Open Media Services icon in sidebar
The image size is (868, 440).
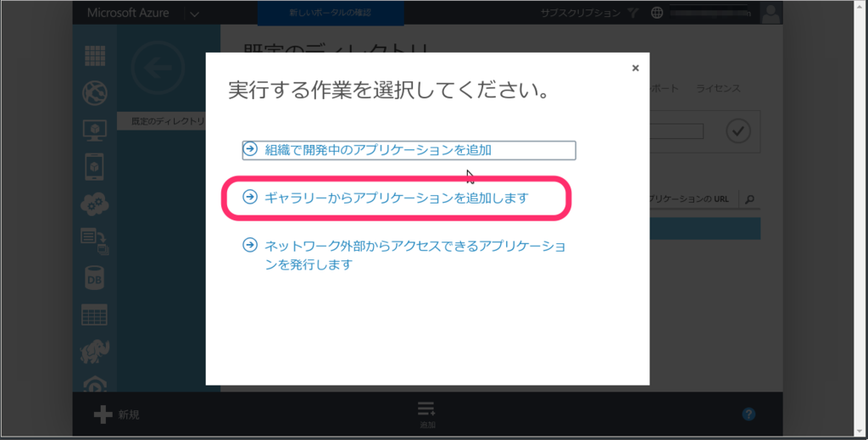click(95, 383)
